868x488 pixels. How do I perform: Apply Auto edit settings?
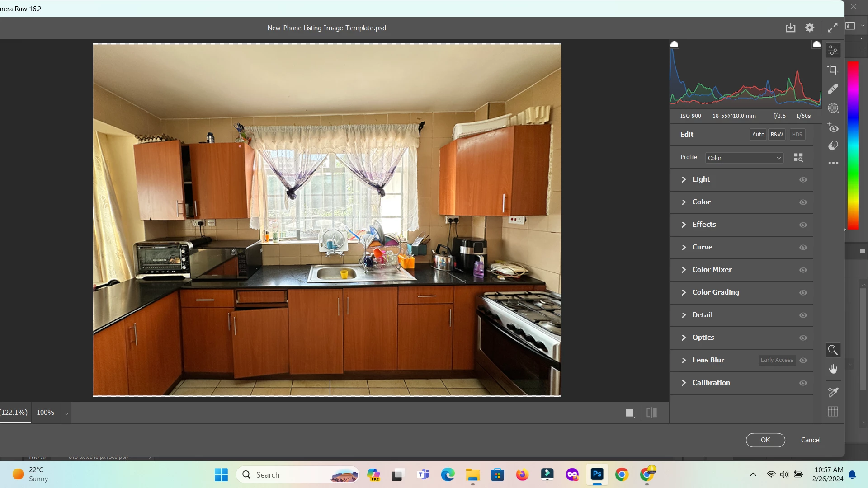click(758, 135)
